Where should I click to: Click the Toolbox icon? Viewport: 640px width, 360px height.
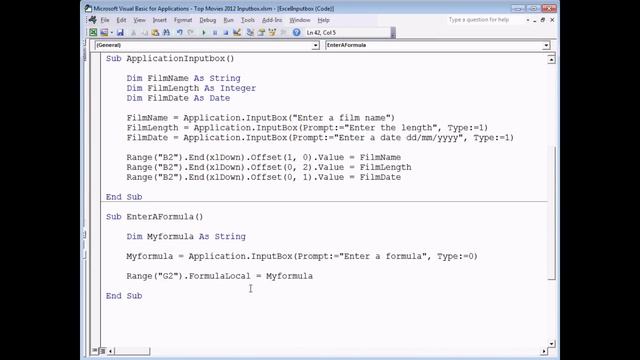click(283, 33)
